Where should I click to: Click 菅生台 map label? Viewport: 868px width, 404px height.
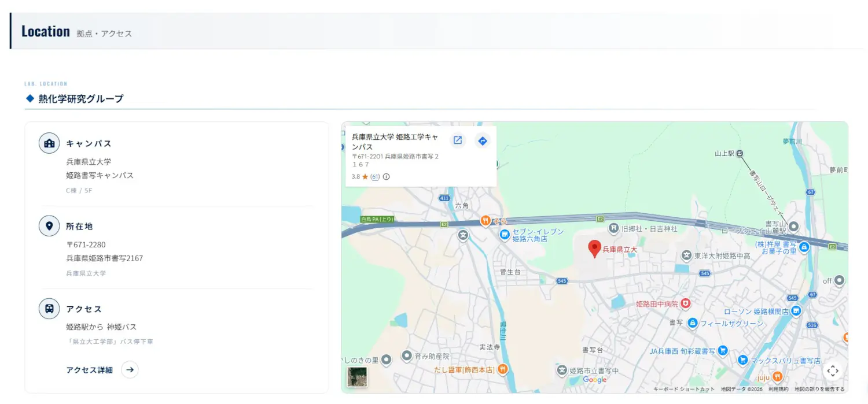(510, 271)
